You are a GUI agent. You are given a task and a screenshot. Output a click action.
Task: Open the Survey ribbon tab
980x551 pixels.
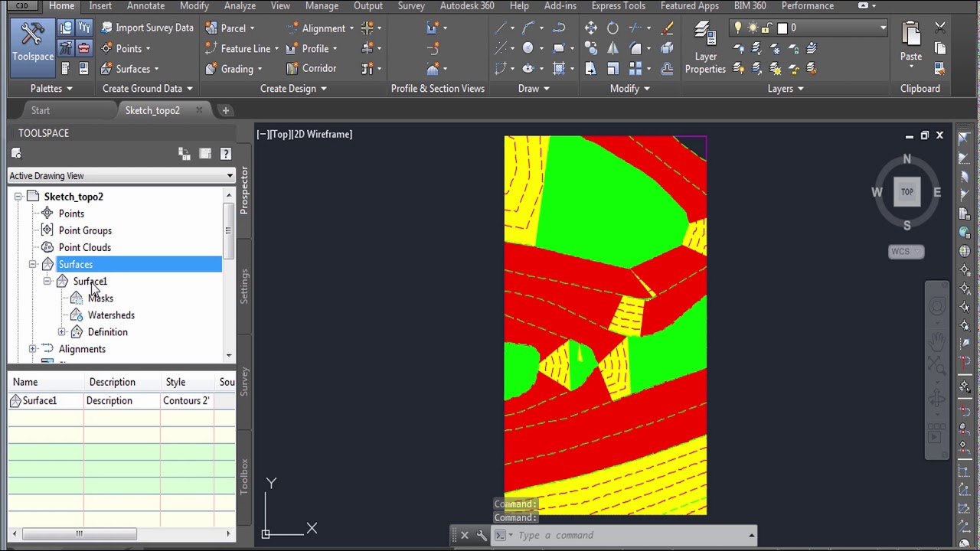click(x=411, y=6)
